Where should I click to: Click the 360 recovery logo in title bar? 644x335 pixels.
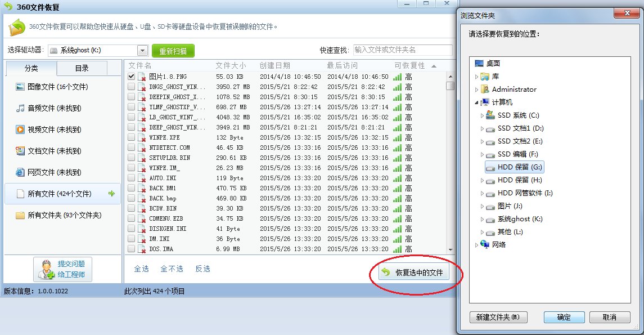click(7, 7)
